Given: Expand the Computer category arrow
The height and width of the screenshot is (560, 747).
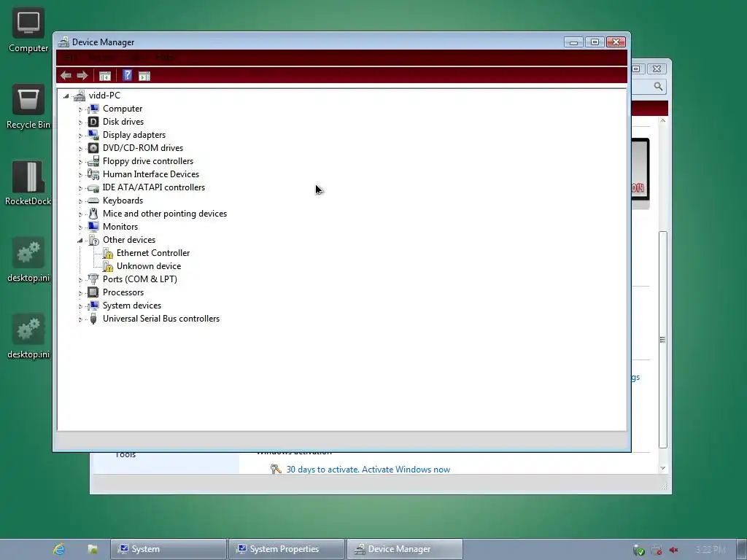Looking at the screenshot, I should [80, 109].
